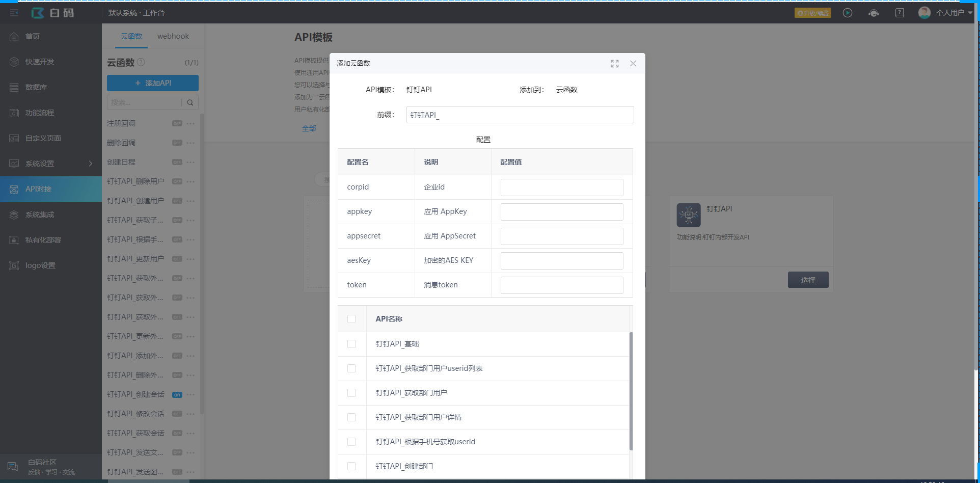Tick the 钉钉API_获取部门用户详情 checkbox

[351, 417]
